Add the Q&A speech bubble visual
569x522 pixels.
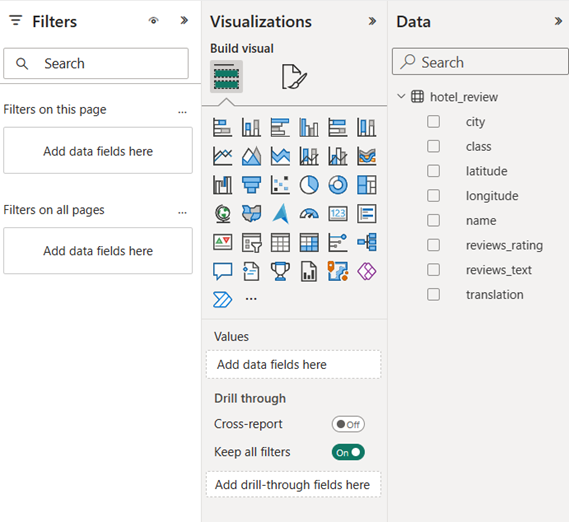tap(222, 271)
